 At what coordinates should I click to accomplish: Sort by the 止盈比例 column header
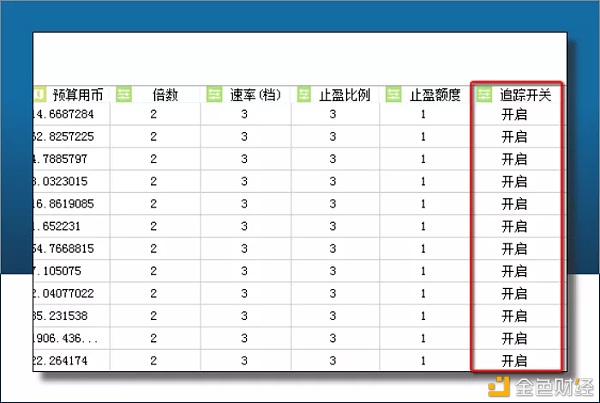[x=345, y=95]
